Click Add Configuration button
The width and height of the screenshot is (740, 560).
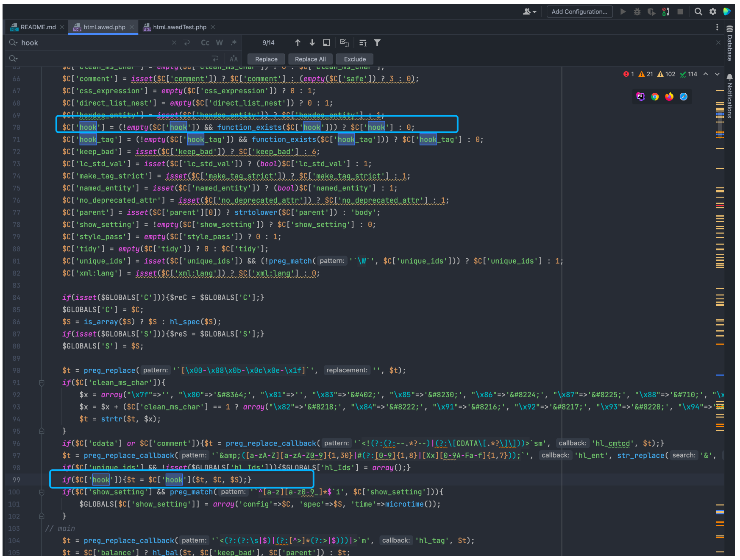tap(579, 12)
